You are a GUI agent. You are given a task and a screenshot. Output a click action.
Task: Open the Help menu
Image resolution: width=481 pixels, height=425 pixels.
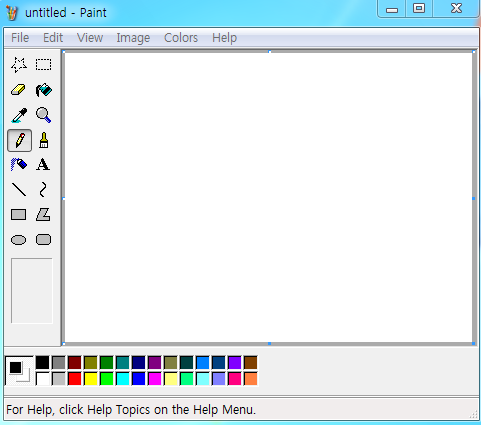click(224, 38)
